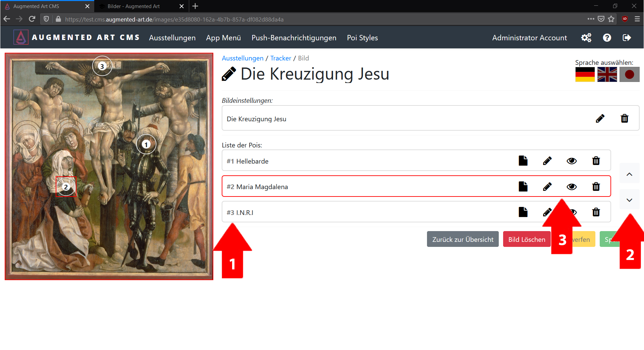Select POI marker 1 on the painting

146,144
